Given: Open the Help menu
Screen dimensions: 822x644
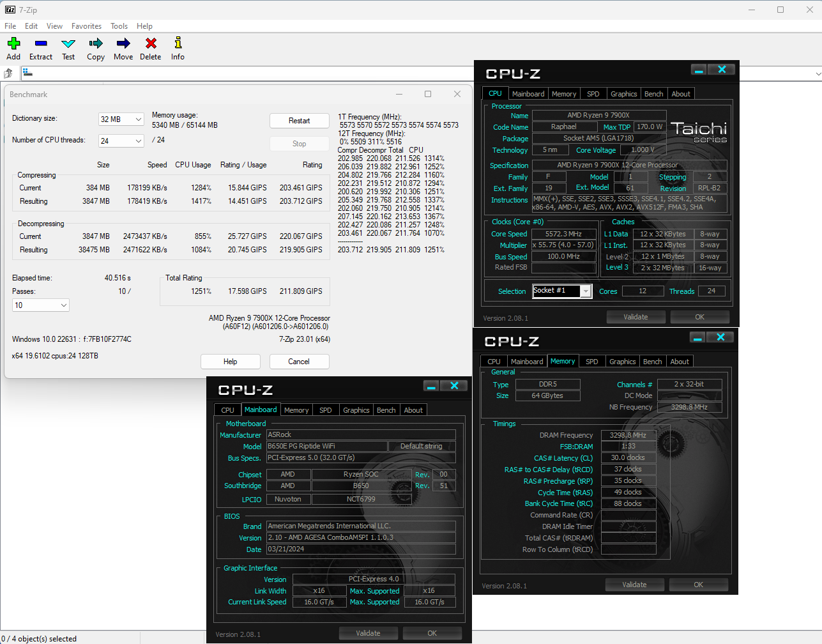Looking at the screenshot, I should coord(144,26).
